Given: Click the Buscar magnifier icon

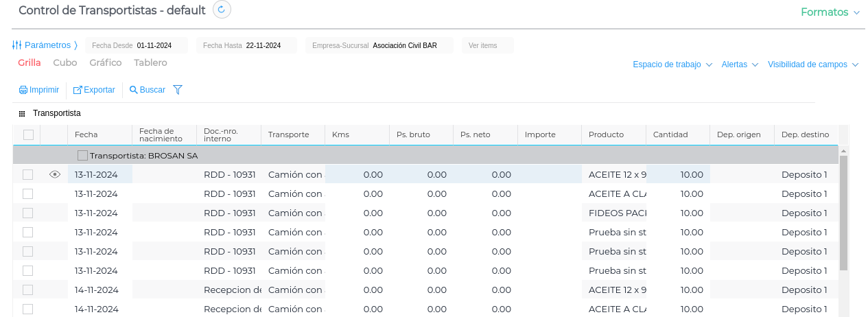Looking at the screenshot, I should tap(134, 90).
